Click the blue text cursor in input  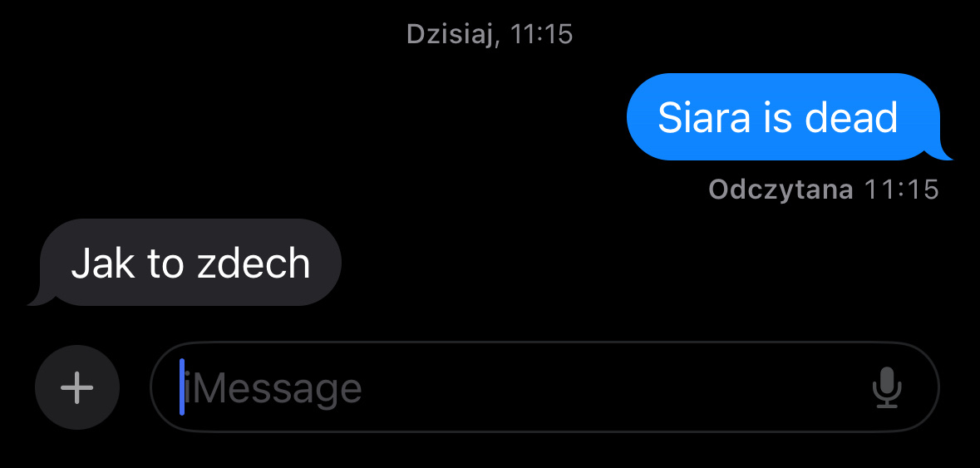click(x=182, y=387)
